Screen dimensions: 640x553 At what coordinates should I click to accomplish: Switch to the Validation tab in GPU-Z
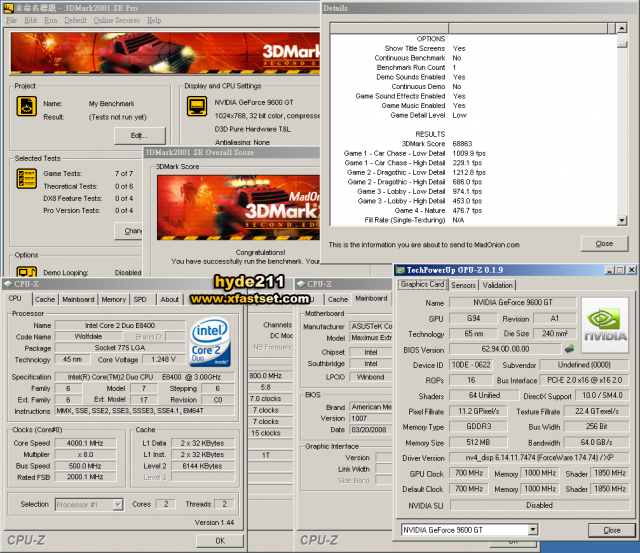pos(497,285)
